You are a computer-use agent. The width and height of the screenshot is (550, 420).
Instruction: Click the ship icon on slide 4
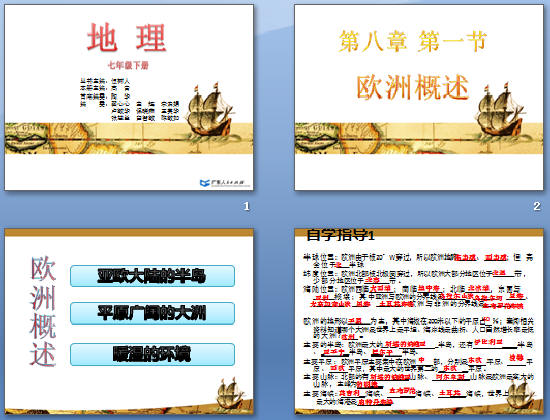(x=521, y=395)
